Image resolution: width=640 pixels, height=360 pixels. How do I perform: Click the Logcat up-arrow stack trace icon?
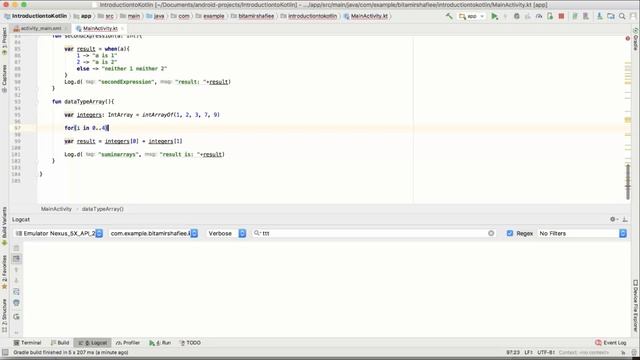tap(16, 270)
